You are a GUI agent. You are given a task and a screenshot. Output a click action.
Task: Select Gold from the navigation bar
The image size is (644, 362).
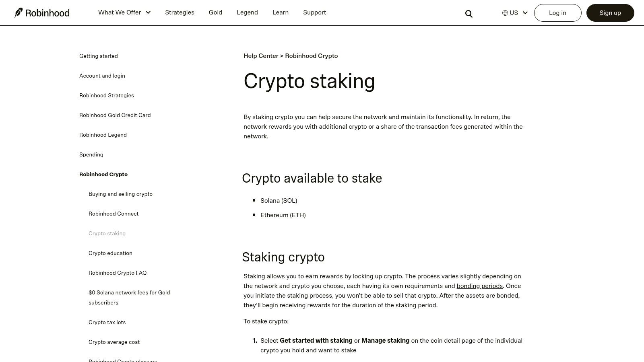point(215,12)
